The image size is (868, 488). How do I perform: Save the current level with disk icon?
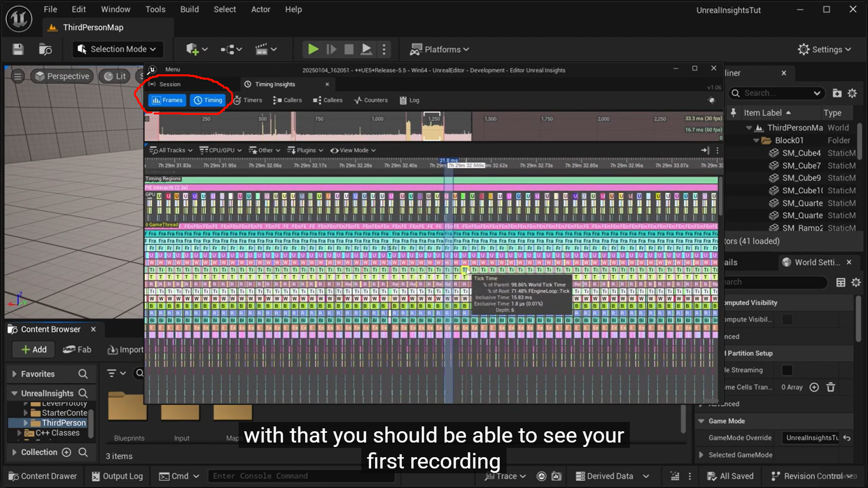pos(18,49)
